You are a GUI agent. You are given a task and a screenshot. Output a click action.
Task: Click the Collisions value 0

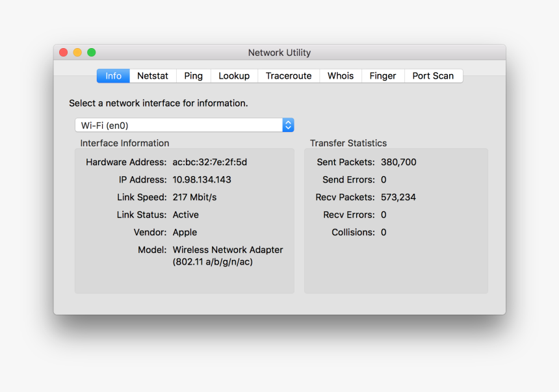coord(383,232)
